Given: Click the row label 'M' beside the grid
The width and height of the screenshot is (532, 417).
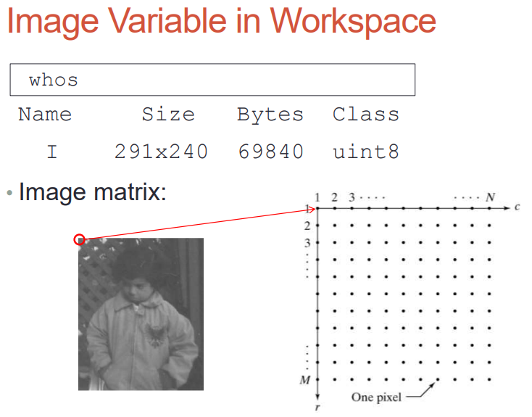Looking at the screenshot, I should pyautogui.click(x=304, y=380).
